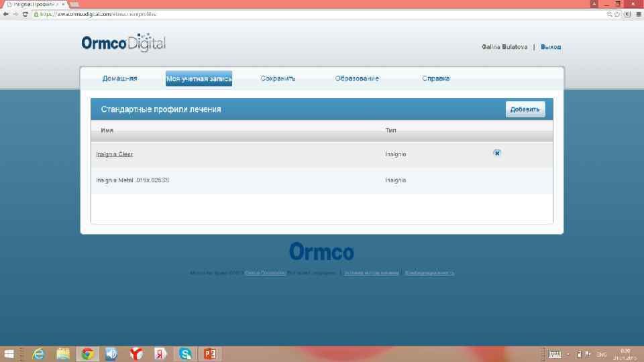Open the blue speaker app on taskbar
Image resolution: width=644 pixels, height=362 pixels.
pos(111,354)
